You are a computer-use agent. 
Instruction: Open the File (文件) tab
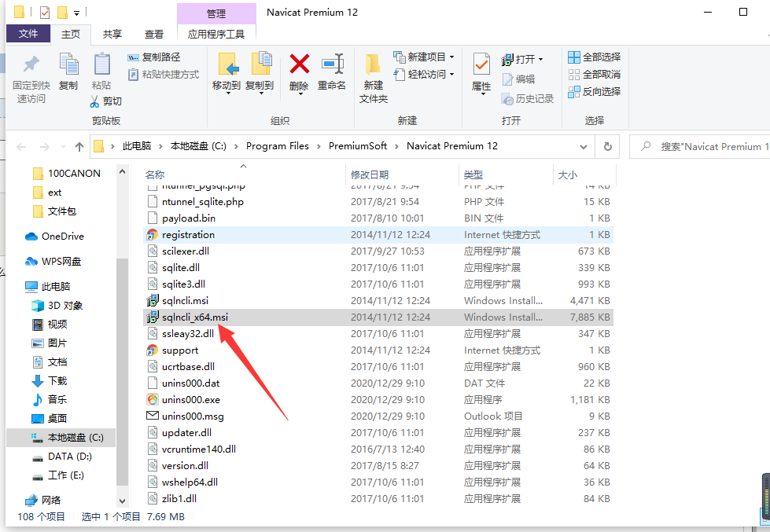(x=28, y=33)
